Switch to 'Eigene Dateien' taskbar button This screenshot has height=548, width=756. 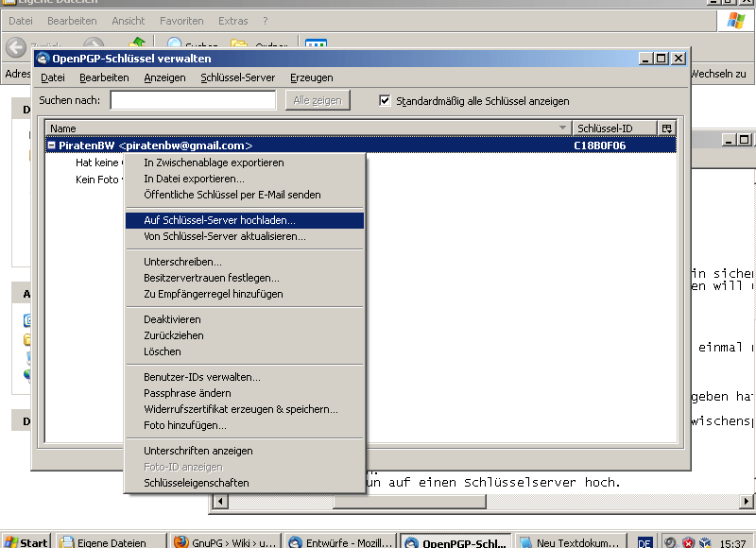coord(111,542)
